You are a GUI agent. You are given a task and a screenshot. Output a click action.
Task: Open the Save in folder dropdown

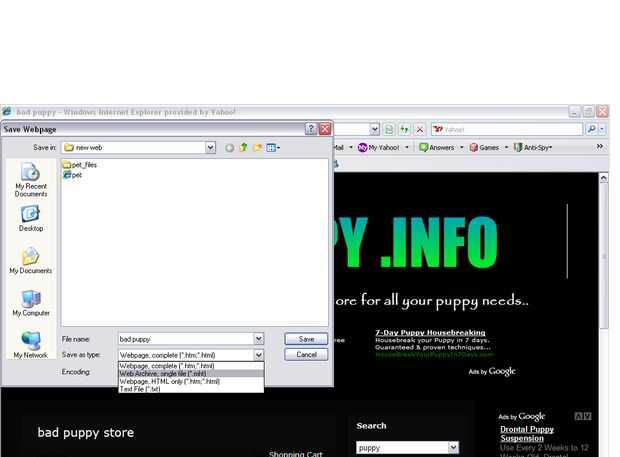click(210, 147)
